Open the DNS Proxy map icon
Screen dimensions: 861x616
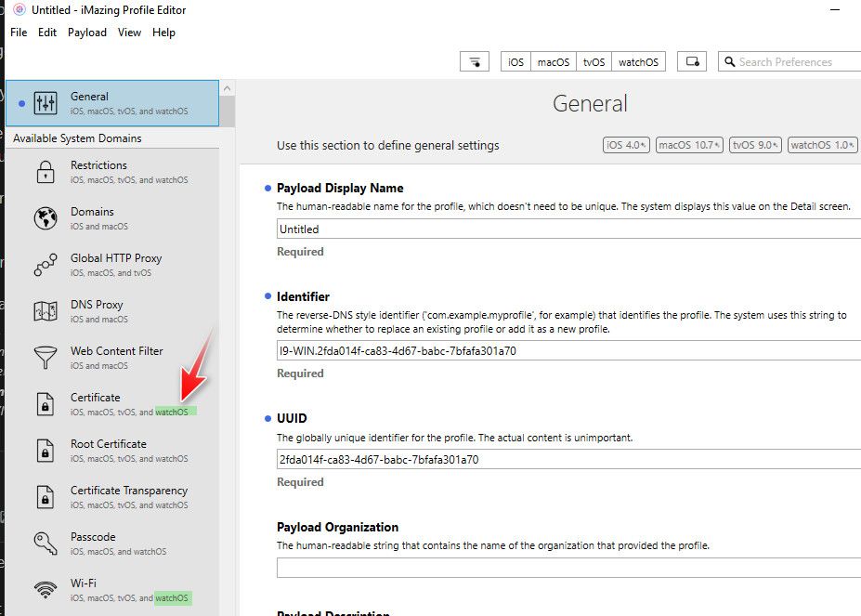45,311
